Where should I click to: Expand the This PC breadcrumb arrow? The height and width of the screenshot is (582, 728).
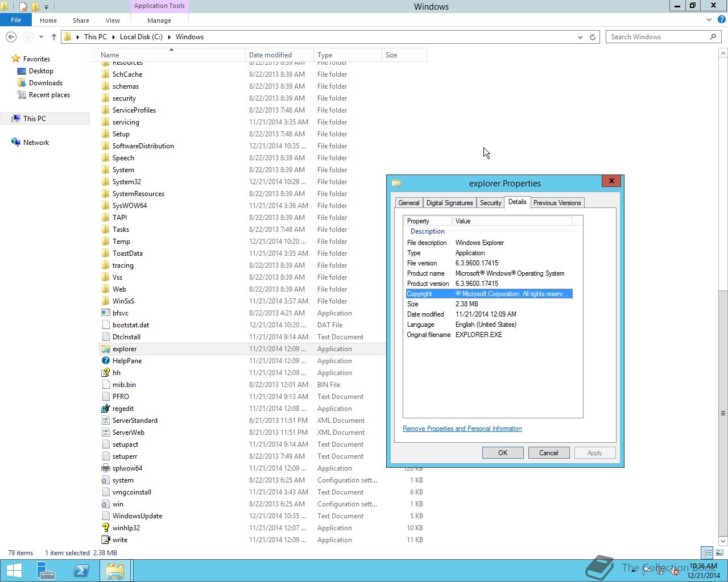pyautogui.click(x=113, y=37)
